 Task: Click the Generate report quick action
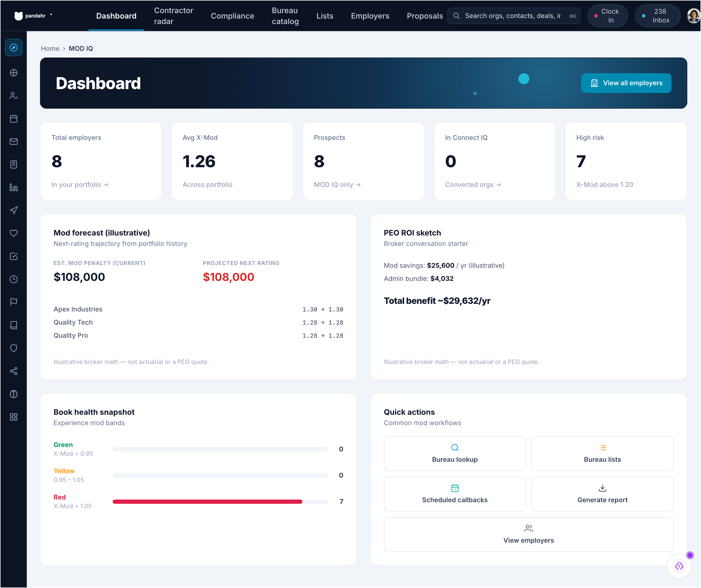[x=602, y=494]
